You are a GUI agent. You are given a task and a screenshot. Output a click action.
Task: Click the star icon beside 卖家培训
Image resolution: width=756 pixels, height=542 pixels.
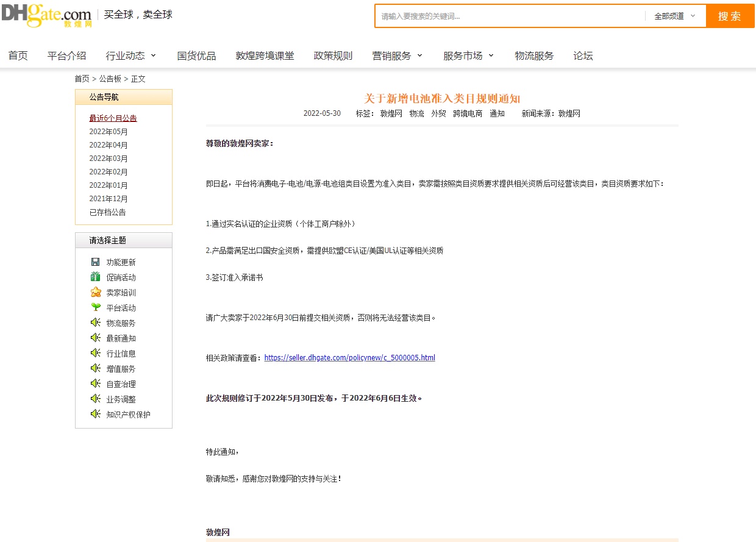point(96,293)
